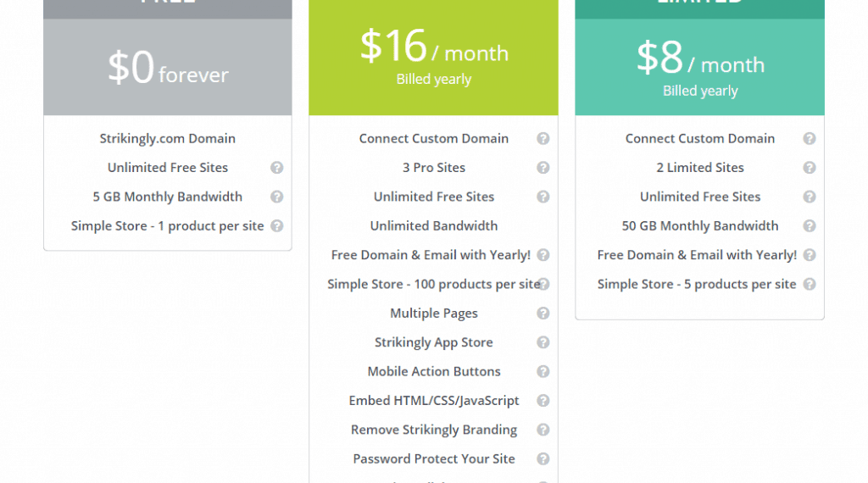Click help icon beside 5 GB Monthly Bandwidth
Image resolution: width=868 pixels, height=483 pixels.
(276, 197)
